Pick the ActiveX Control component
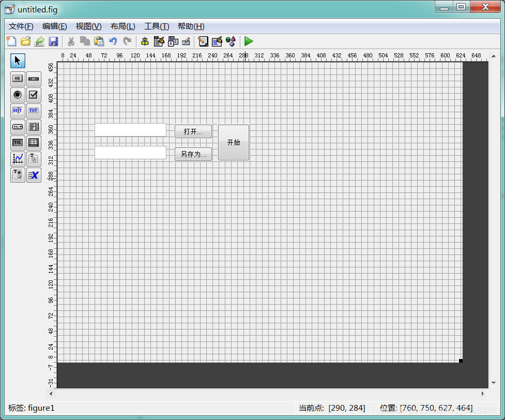The height and width of the screenshot is (420, 505). click(34, 175)
